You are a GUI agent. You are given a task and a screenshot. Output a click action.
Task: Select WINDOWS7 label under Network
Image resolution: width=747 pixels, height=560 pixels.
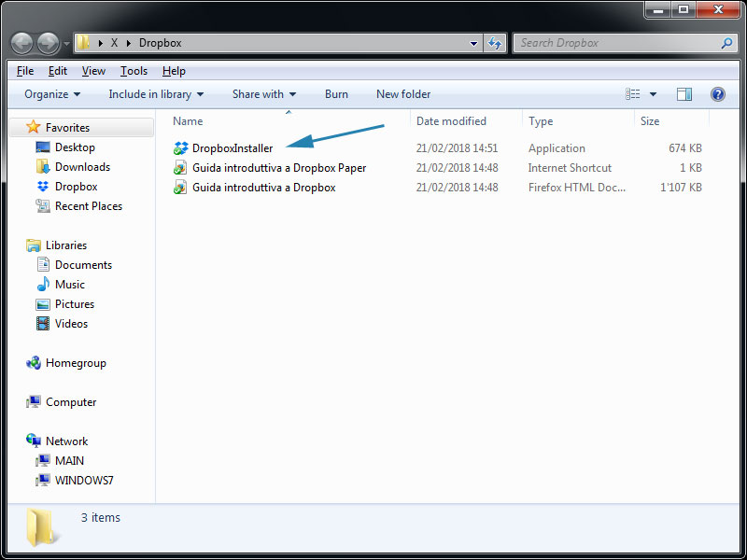[x=84, y=480]
